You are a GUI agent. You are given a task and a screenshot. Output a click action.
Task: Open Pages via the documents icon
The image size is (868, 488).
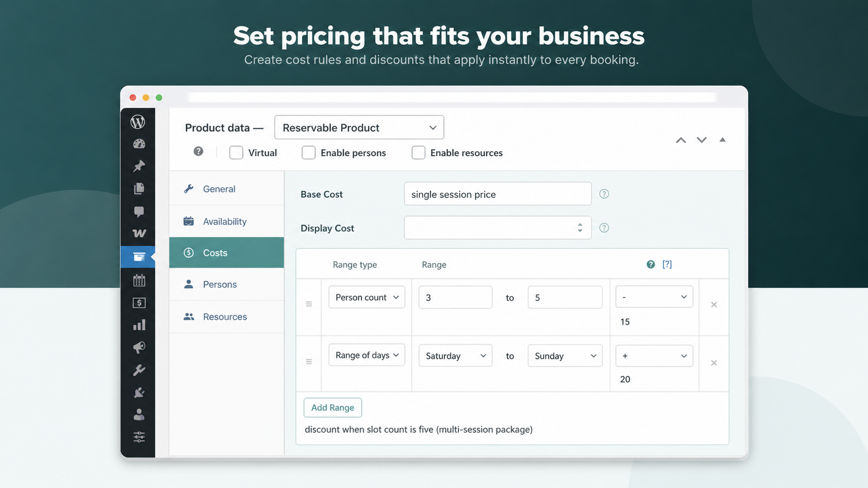pyautogui.click(x=139, y=188)
